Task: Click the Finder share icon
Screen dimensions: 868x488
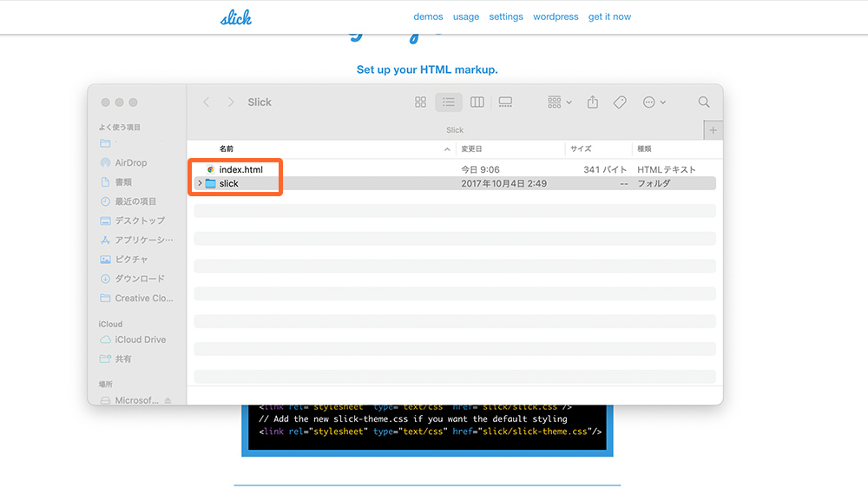Action: click(593, 102)
